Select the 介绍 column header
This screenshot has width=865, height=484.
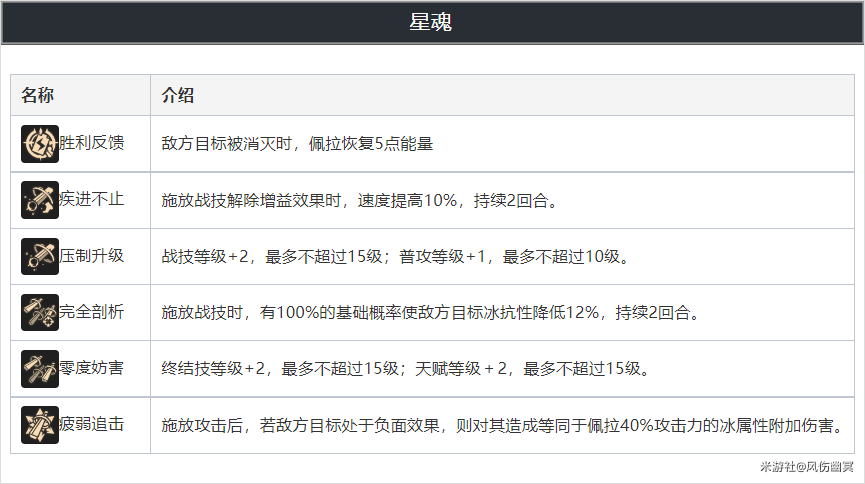pos(178,95)
